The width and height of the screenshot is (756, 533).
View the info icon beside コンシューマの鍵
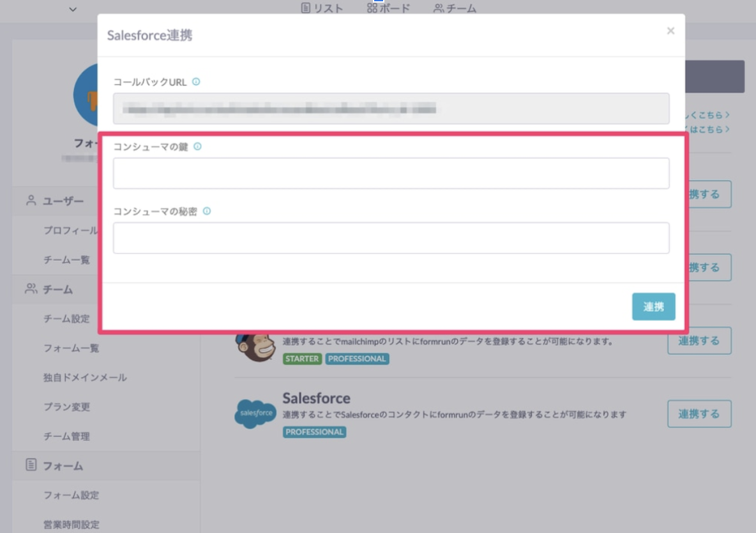pyautogui.click(x=199, y=146)
